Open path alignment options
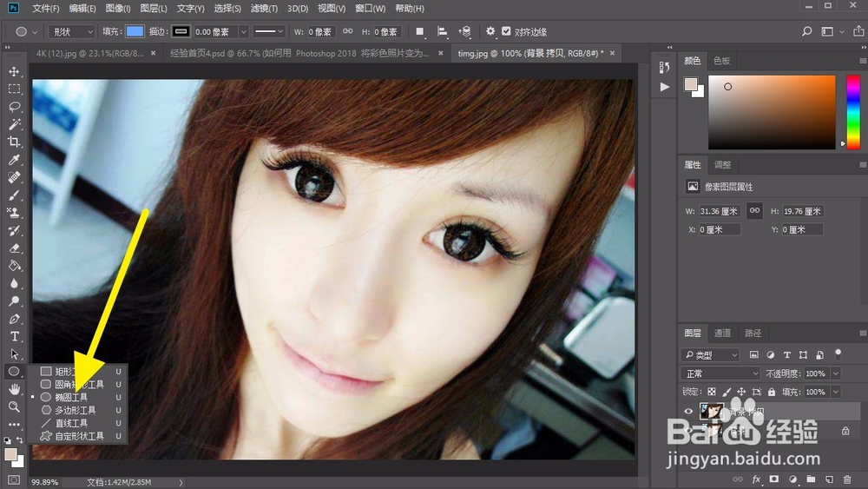868x489 pixels. [x=443, y=31]
